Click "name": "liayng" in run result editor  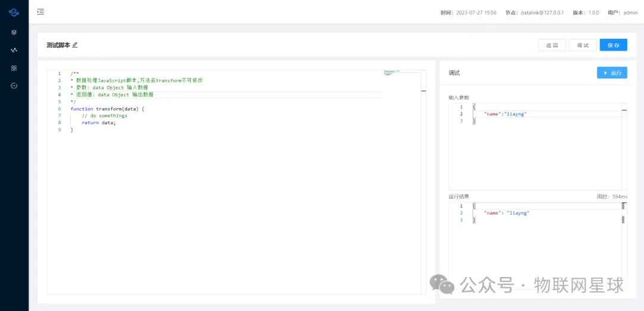507,213
